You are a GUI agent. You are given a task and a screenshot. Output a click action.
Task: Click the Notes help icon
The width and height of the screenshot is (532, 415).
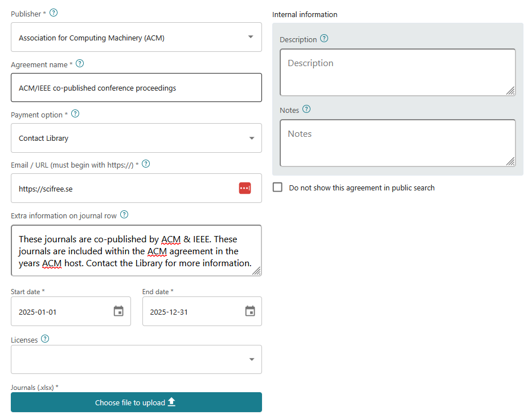click(x=306, y=109)
